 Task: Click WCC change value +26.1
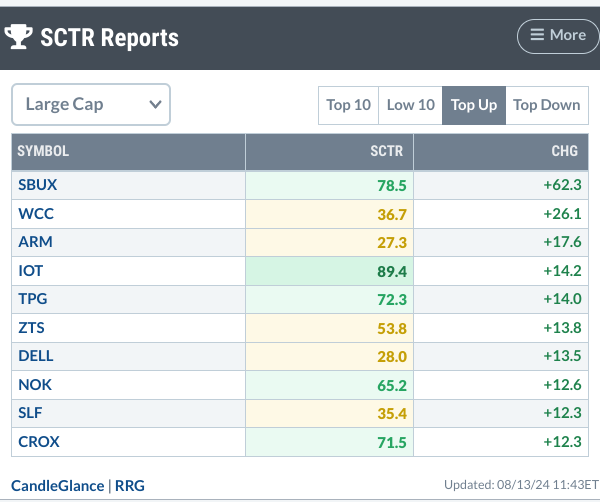(x=562, y=214)
